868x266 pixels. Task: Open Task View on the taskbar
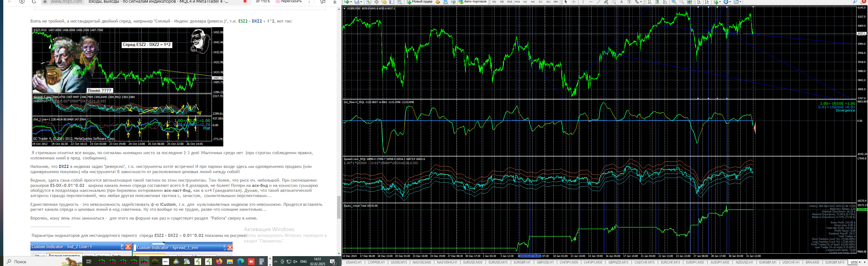click(89, 262)
